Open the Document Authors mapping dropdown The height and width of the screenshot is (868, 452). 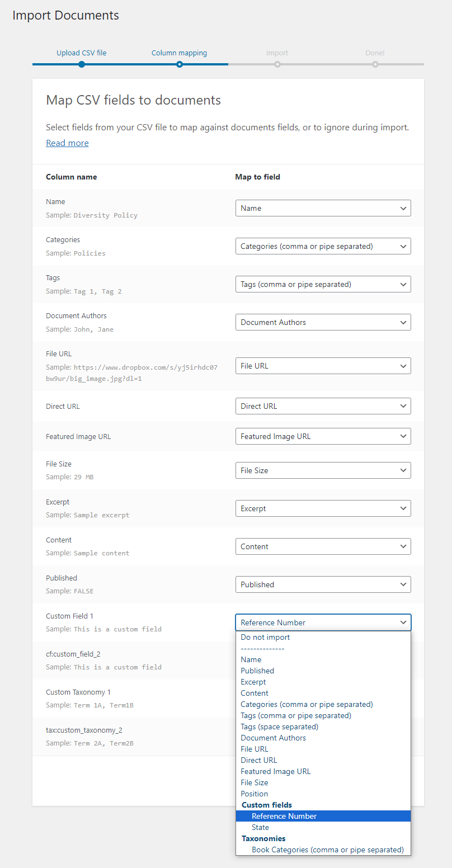(323, 322)
